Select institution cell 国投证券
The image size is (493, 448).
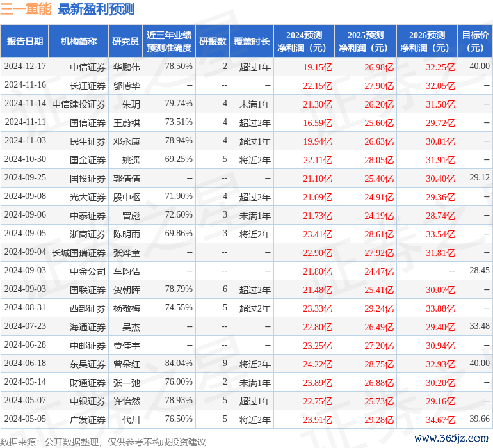click(88, 179)
